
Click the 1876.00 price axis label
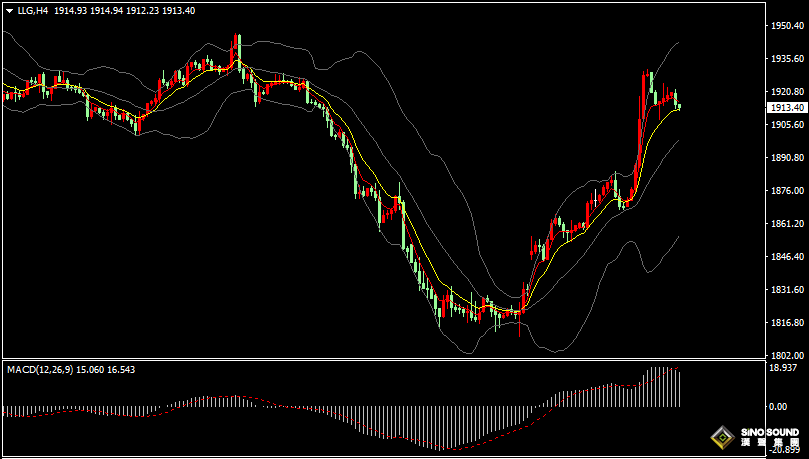coord(787,191)
